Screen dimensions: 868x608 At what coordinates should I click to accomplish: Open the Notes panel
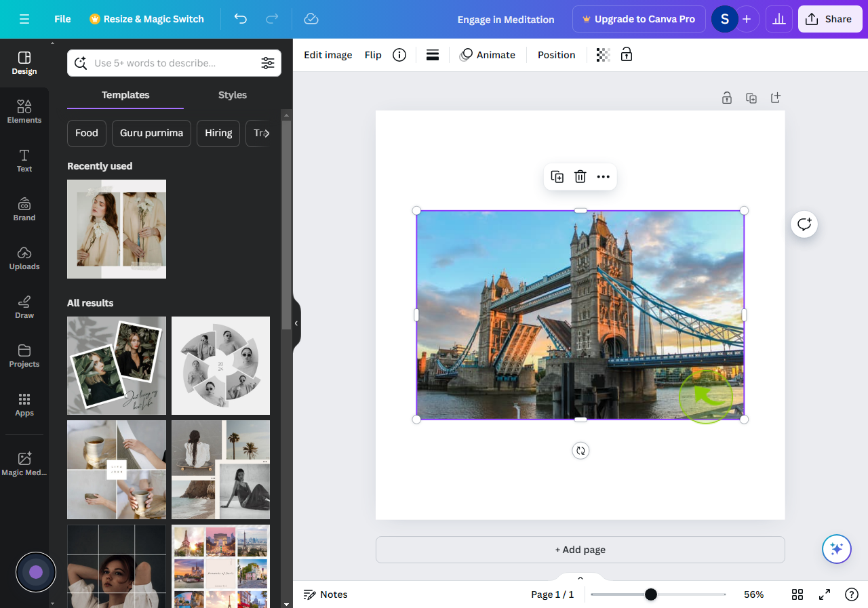[x=325, y=594]
